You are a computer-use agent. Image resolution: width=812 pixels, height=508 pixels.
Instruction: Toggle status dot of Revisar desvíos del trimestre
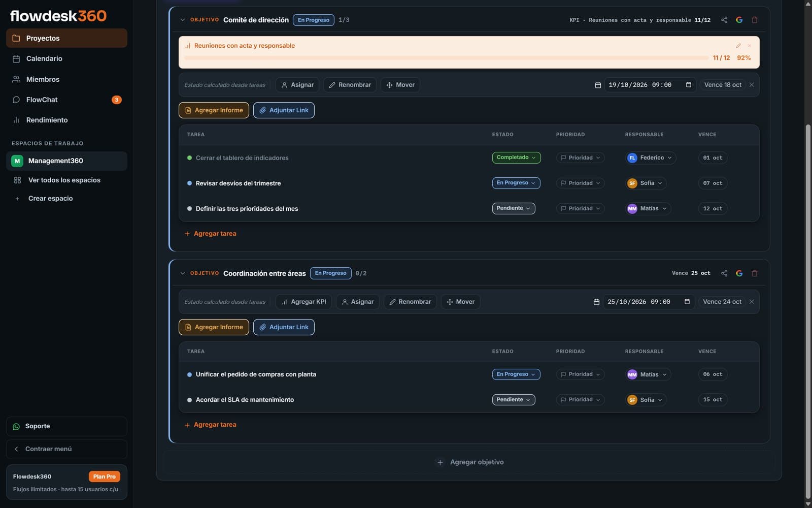[x=190, y=183]
